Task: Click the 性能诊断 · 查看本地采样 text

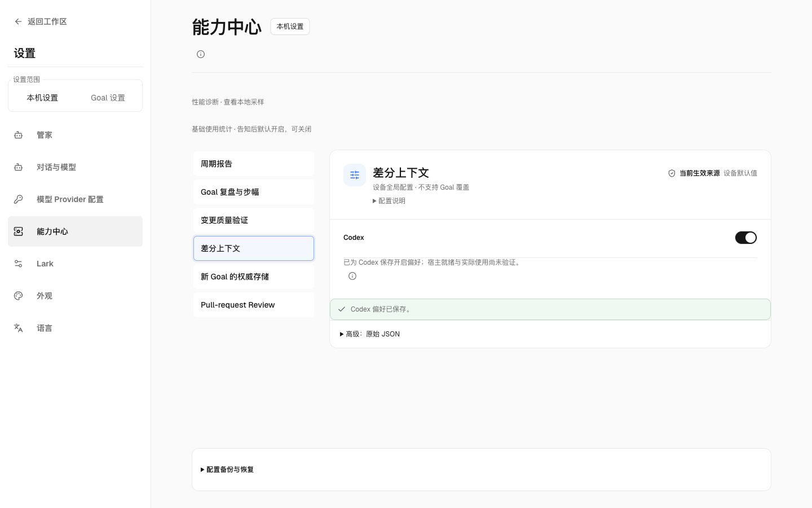Action: [228, 102]
